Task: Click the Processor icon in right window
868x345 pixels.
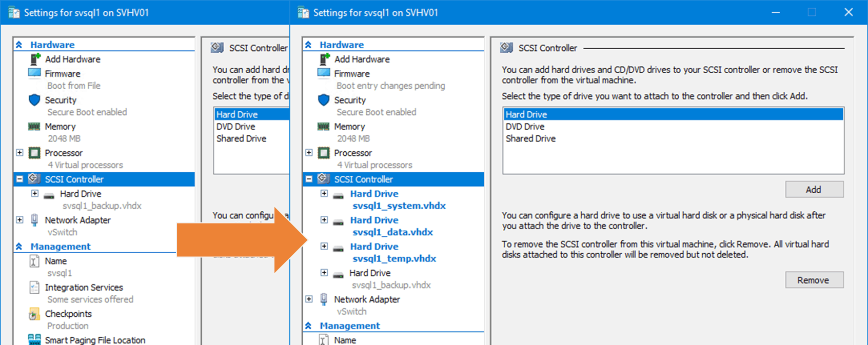Action: click(324, 153)
